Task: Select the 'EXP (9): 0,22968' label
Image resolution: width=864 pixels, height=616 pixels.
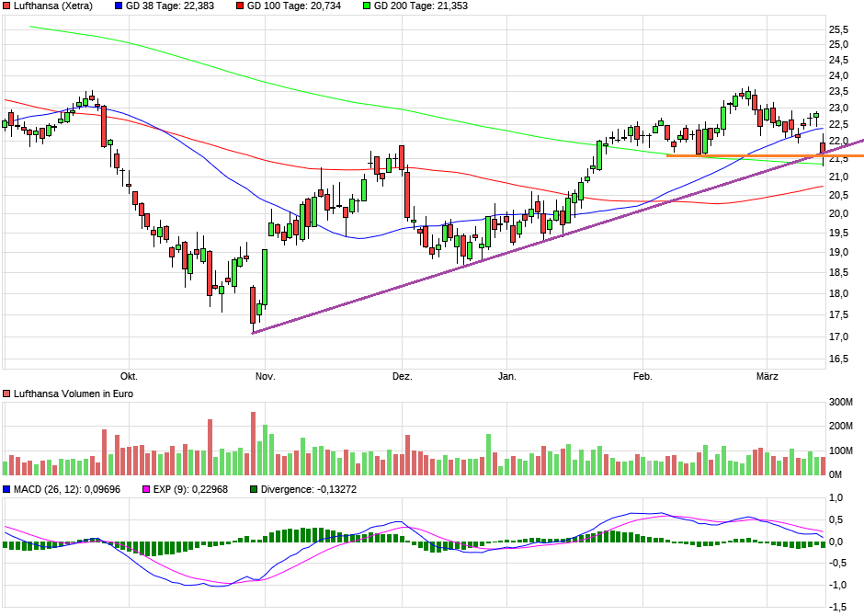Action: [x=190, y=489]
